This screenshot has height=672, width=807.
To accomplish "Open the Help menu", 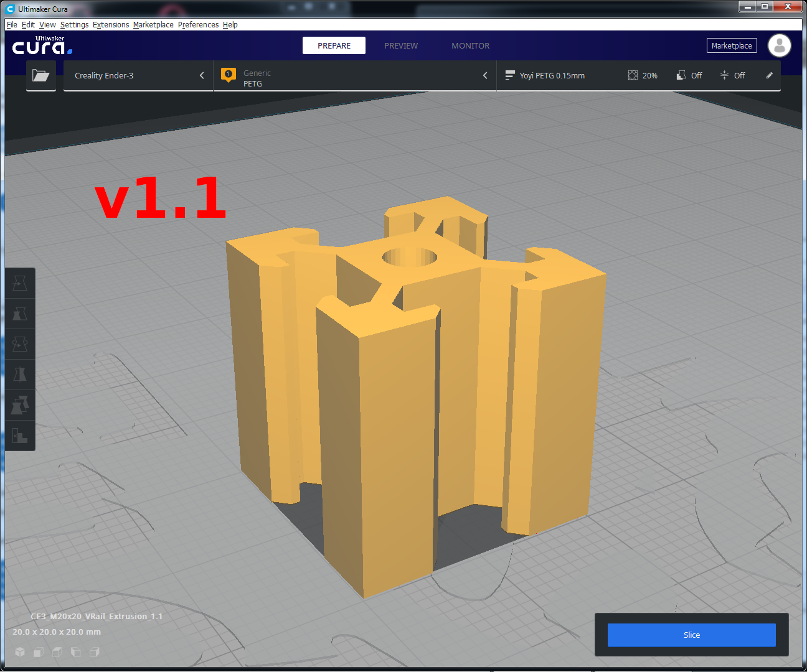I will click(230, 25).
